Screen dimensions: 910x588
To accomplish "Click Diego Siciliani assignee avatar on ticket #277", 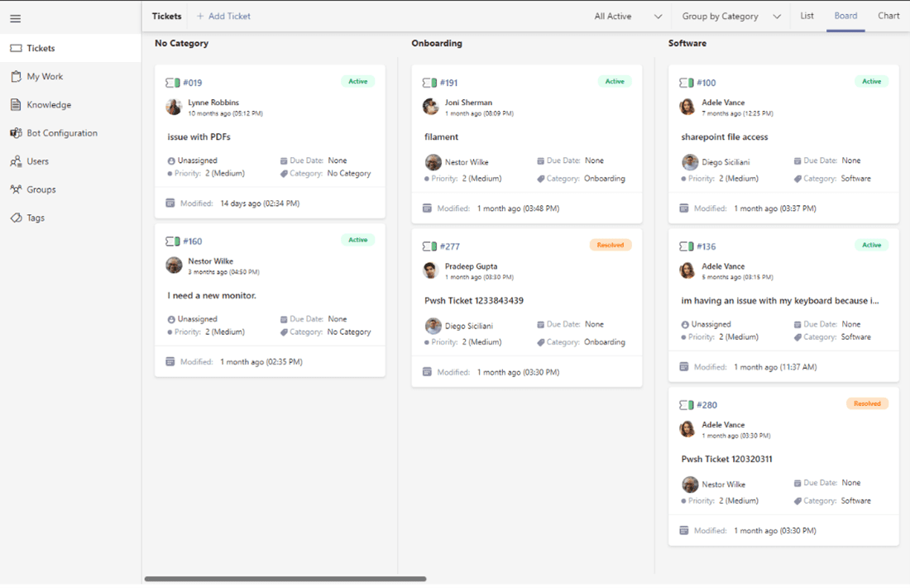I will pyautogui.click(x=433, y=326).
